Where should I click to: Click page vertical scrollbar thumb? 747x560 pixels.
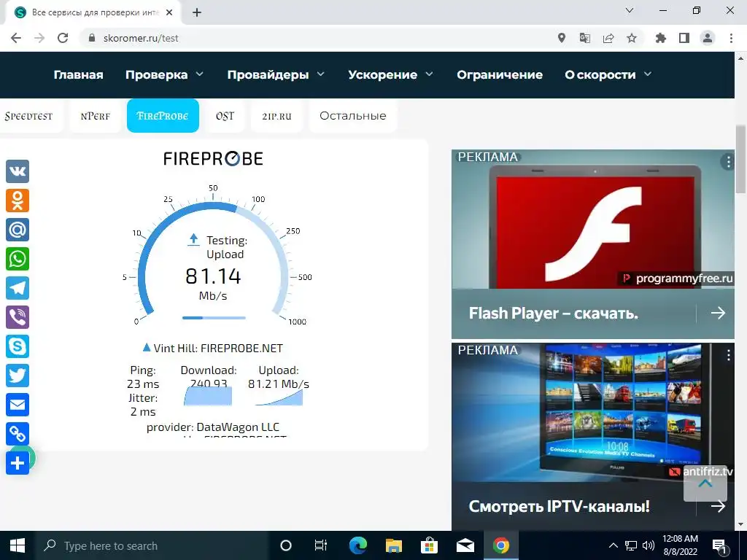tap(740, 159)
